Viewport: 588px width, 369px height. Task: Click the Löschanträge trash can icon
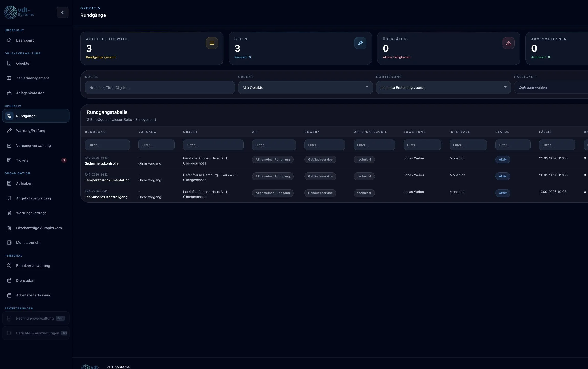[9, 228]
